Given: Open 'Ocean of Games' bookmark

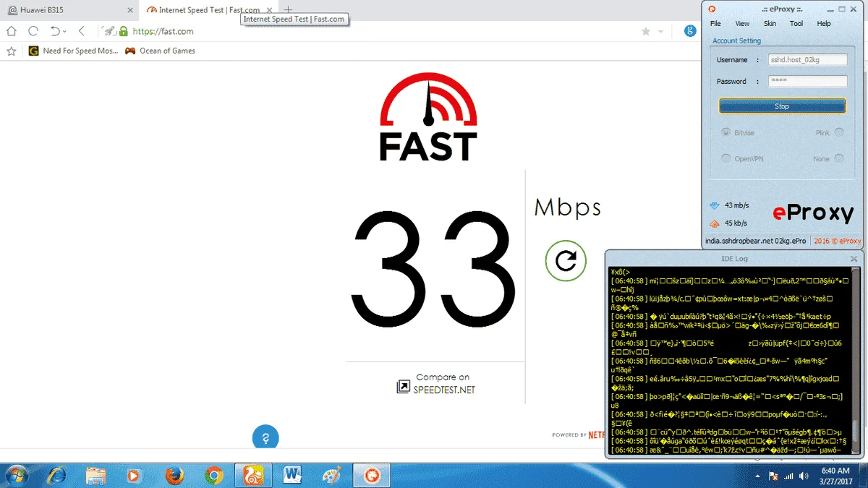Looking at the screenshot, I should coord(160,51).
